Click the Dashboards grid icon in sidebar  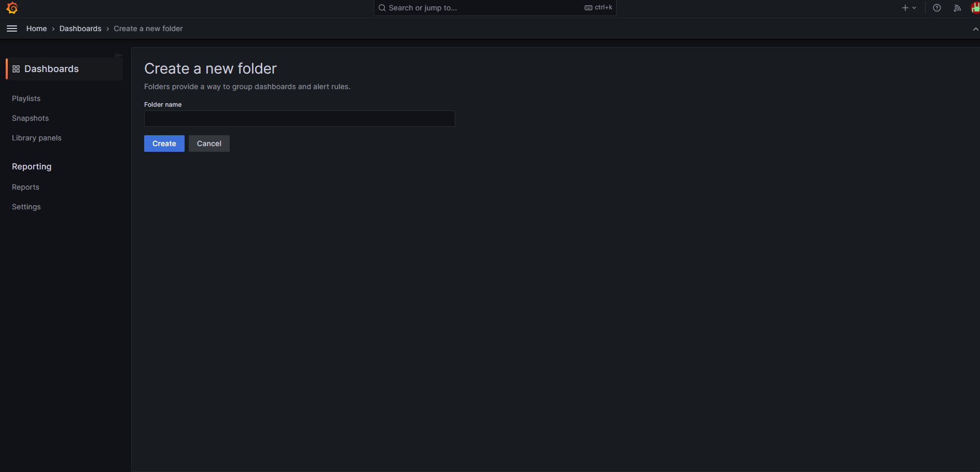16,69
